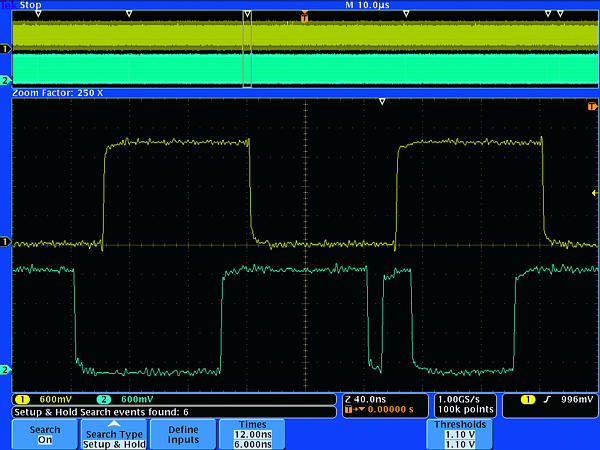Select the orange trigger position marker at top
Image resolution: width=600 pixels, height=450 pixels.
pyautogui.click(x=305, y=16)
